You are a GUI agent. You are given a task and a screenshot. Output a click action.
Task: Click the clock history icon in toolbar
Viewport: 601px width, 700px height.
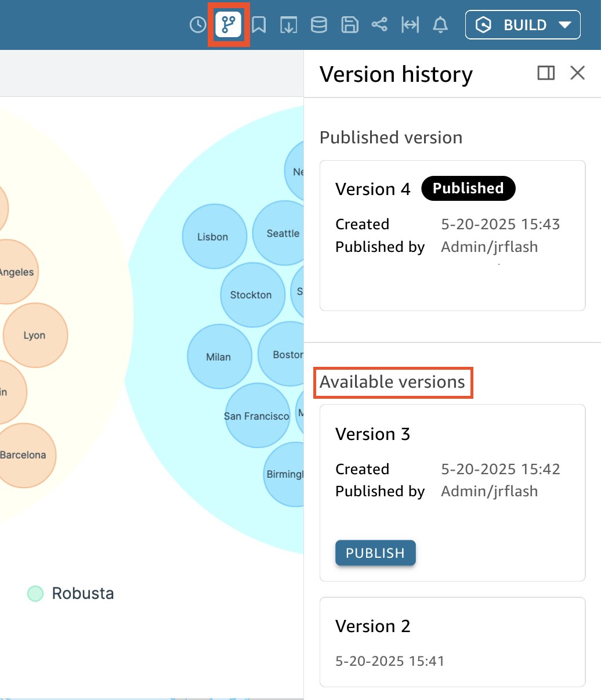[198, 25]
